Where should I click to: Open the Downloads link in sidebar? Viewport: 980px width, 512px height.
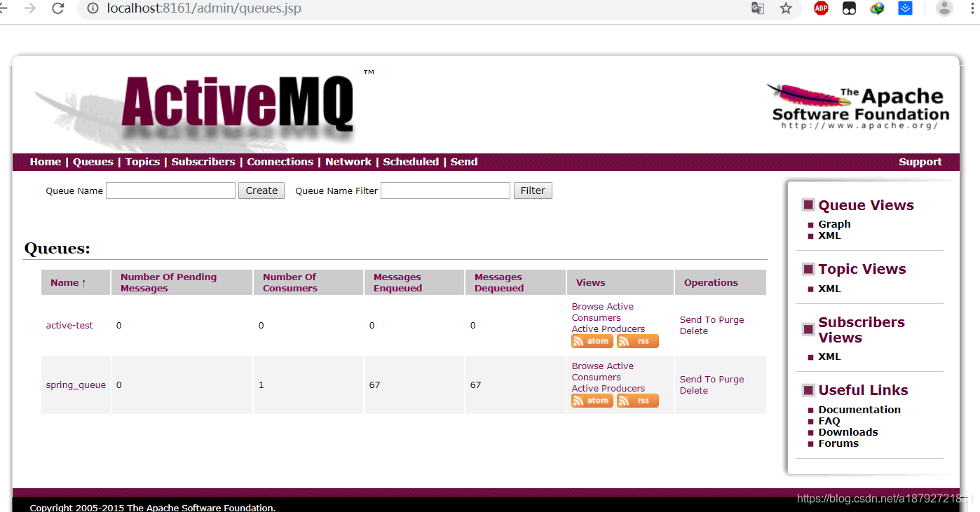[848, 432]
